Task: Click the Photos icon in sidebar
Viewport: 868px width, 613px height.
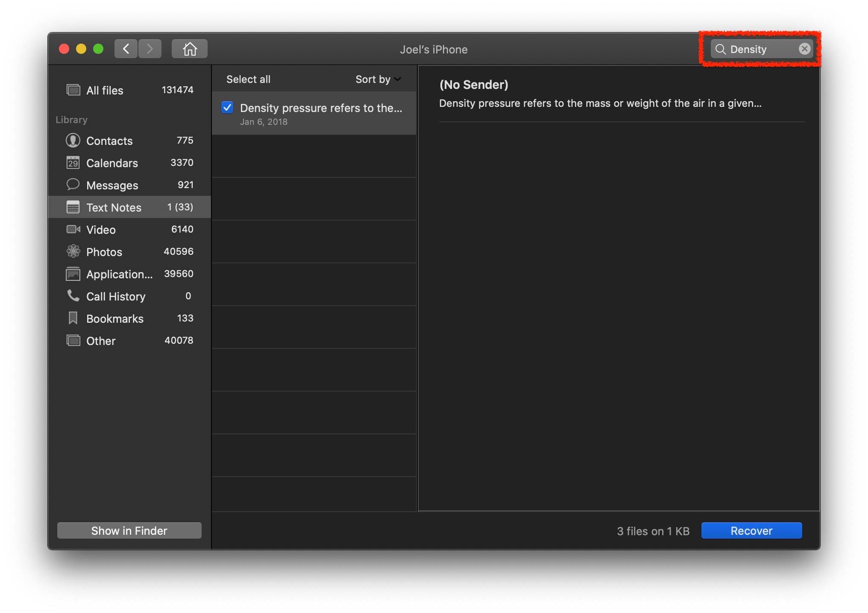Action: pos(72,252)
